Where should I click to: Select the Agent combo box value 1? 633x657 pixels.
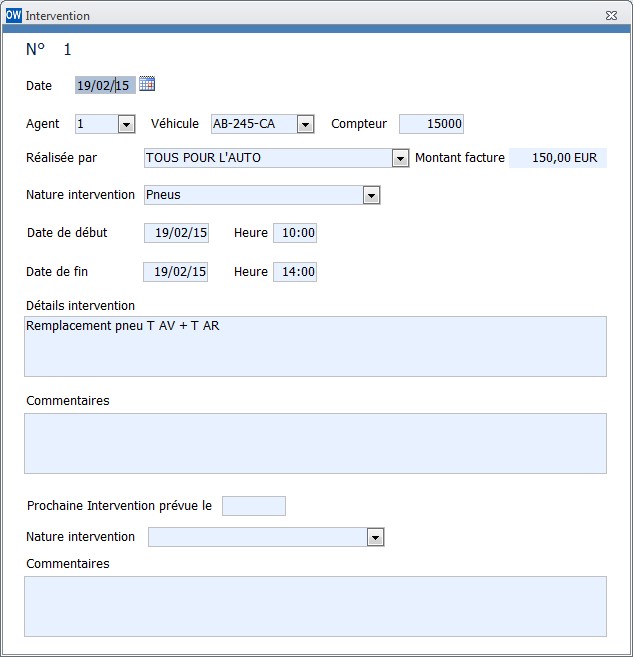[97, 124]
